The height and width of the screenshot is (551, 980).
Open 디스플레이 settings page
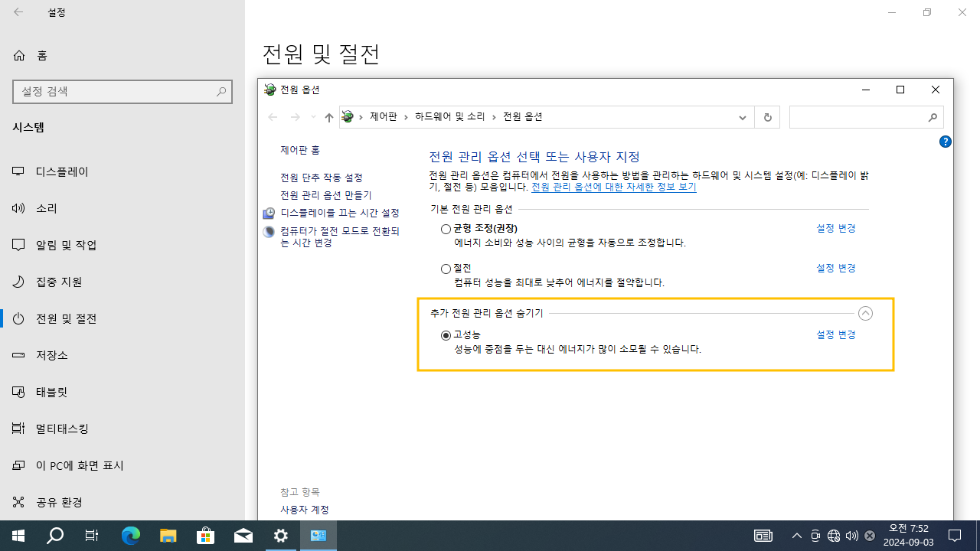pos(122,171)
